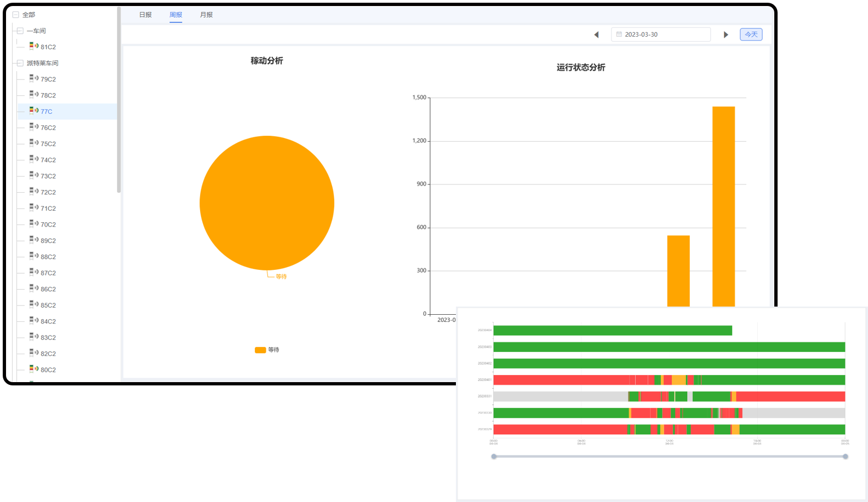
Task: Click the 2023-03-30 date input field
Action: [x=663, y=34]
